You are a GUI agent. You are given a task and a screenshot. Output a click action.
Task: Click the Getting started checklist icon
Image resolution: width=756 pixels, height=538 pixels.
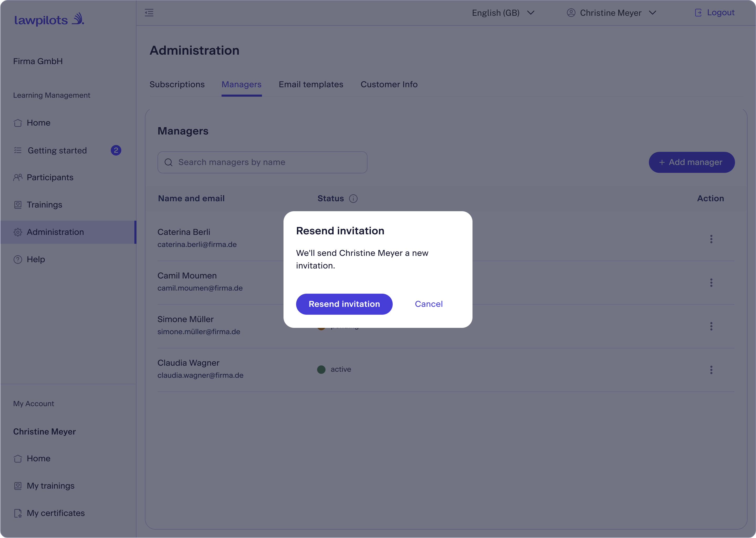[18, 151]
